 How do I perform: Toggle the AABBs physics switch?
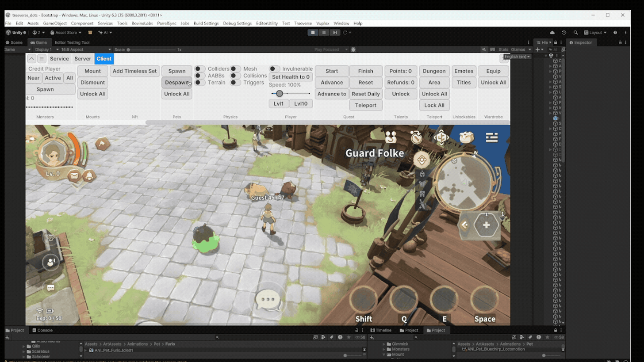pyautogui.click(x=200, y=76)
